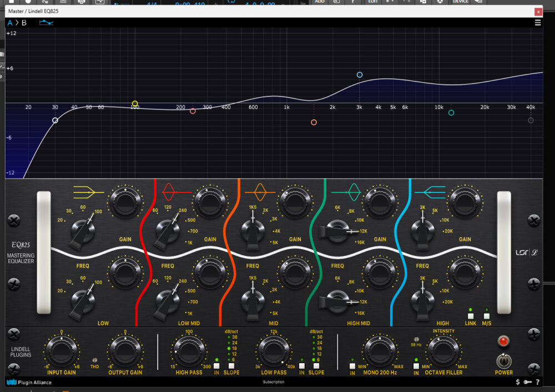Click the upper MID band GAIN knob

tap(295, 203)
